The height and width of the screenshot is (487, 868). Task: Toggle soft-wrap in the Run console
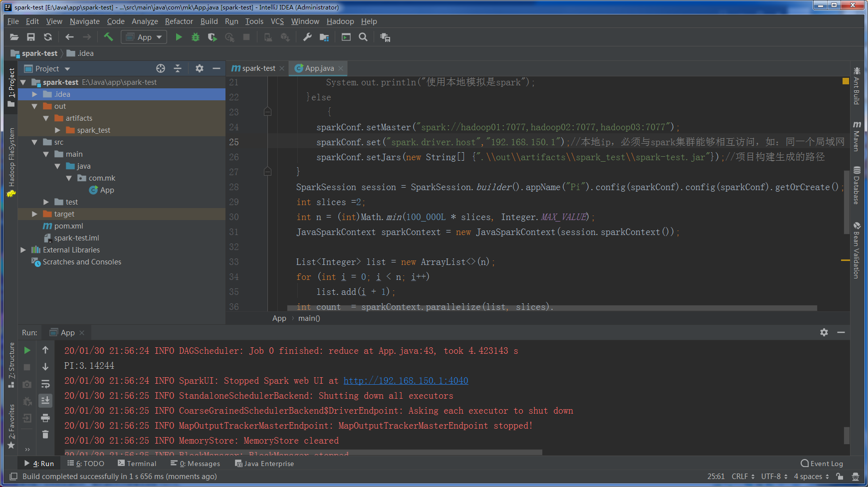pos(45,384)
